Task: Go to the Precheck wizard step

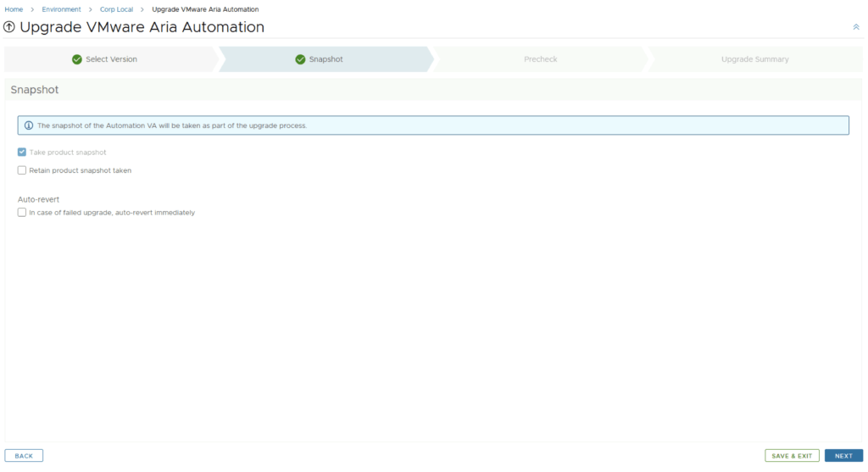Action: [540, 59]
